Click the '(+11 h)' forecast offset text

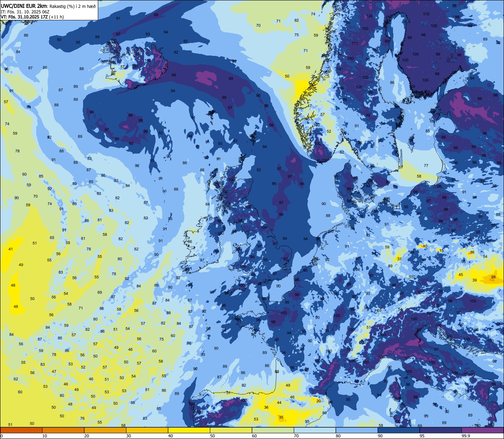56,17
